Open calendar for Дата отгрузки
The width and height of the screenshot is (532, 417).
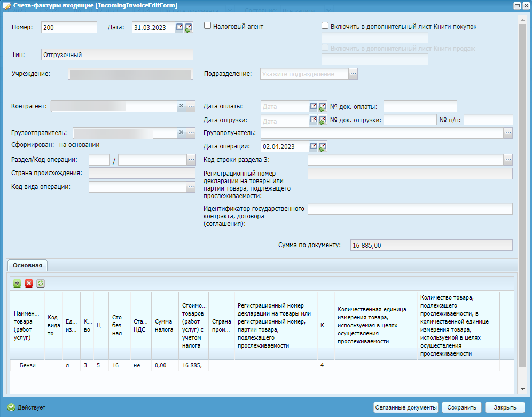pyautogui.click(x=314, y=120)
